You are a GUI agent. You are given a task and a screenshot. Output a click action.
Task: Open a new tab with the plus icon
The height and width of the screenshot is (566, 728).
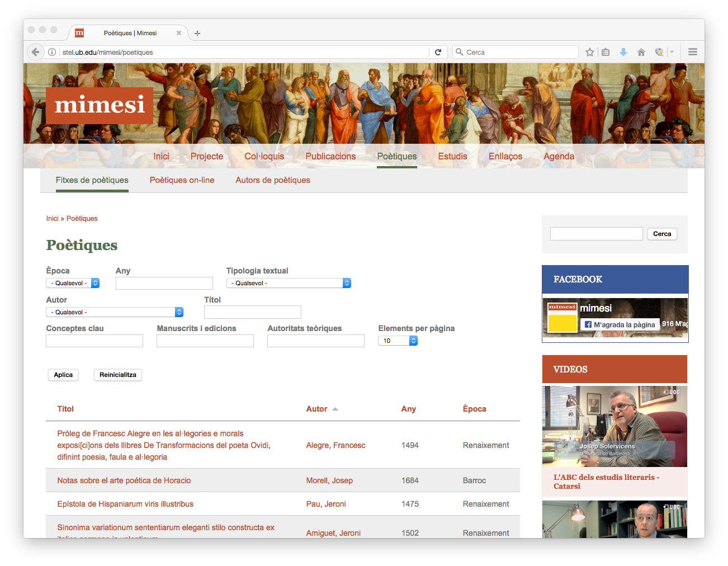197,34
